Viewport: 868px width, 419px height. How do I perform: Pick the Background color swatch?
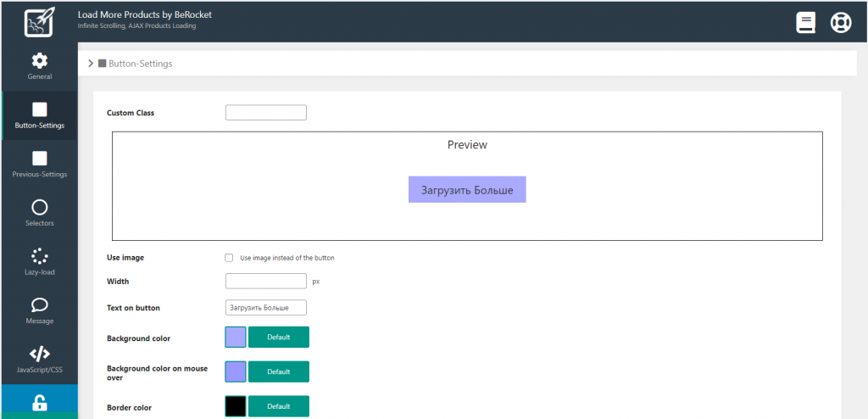pyautogui.click(x=236, y=338)
